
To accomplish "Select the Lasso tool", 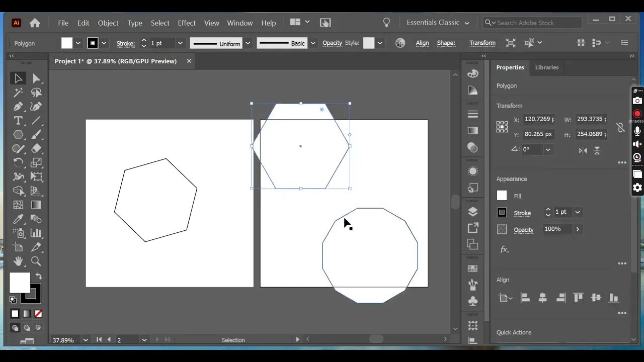I will coord(36,93).
